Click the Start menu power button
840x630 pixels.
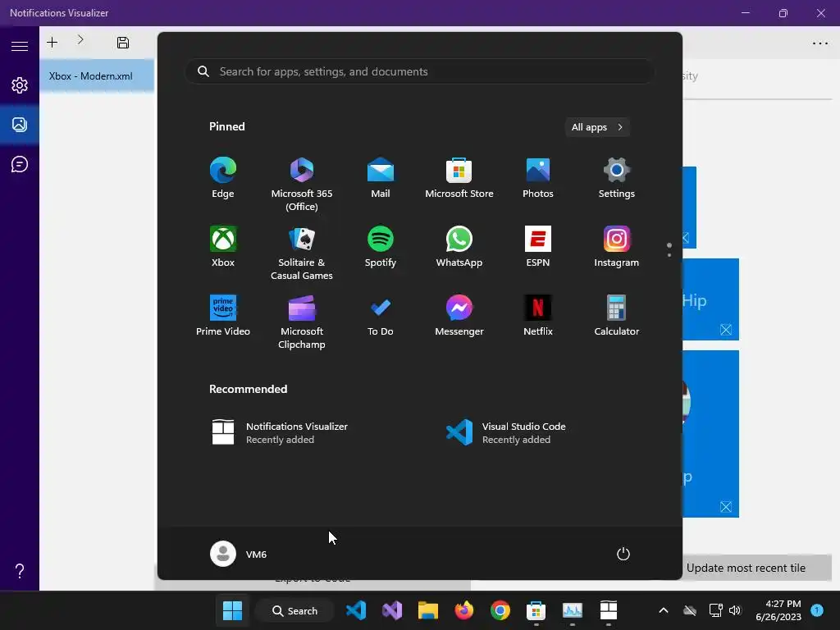pos(623,554)
